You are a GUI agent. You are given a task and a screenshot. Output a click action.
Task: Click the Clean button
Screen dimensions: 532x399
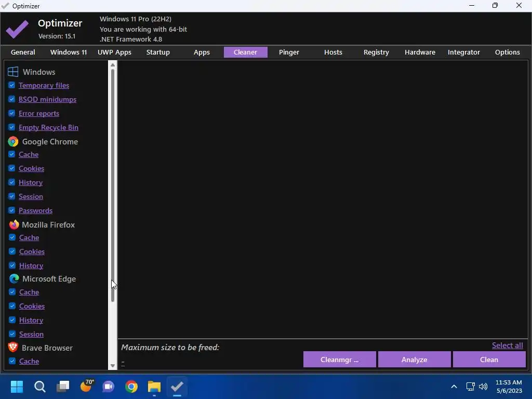pos(489,360)
